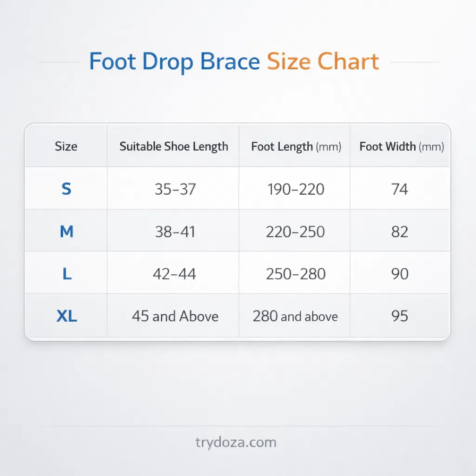Click the Foot Width (mm) header
This screenshot has width=476, height=476.
coord(402,147)
